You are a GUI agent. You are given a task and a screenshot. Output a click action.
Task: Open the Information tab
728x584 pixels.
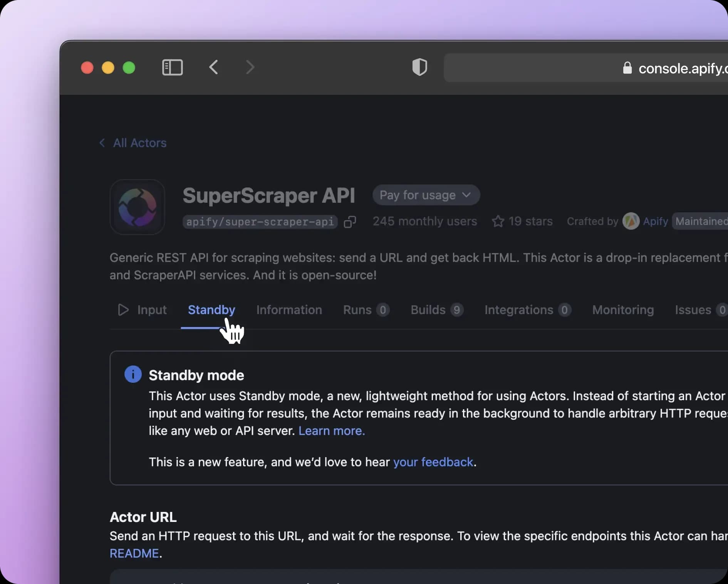[289, 310]
